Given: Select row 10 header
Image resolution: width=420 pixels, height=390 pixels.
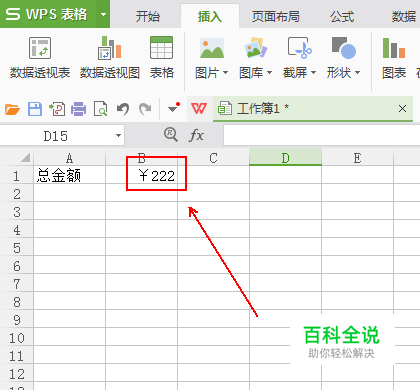Looking at the screenshot, I should point(16,338).
